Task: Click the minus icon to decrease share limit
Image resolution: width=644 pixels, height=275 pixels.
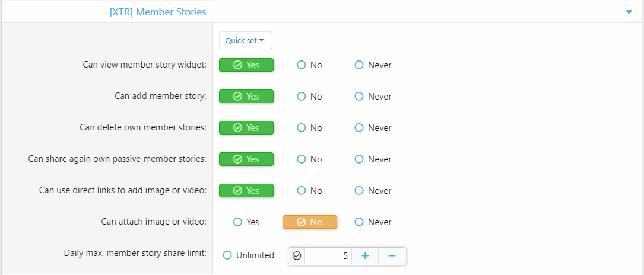Action: (392, 255)
